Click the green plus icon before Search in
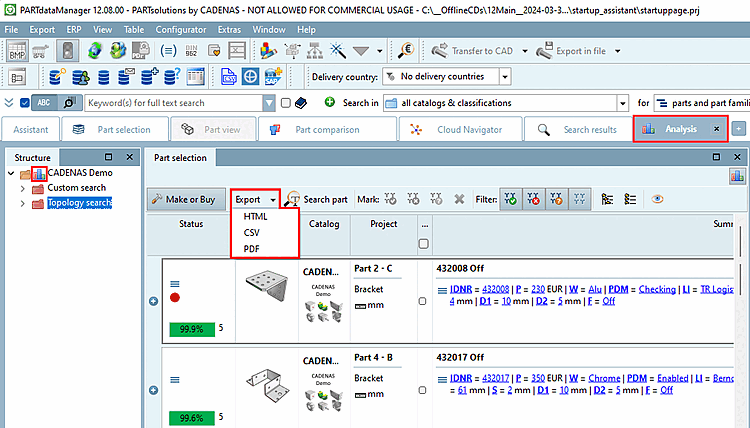This screenshot has width=750, height=428. click(x=330, y=102)
